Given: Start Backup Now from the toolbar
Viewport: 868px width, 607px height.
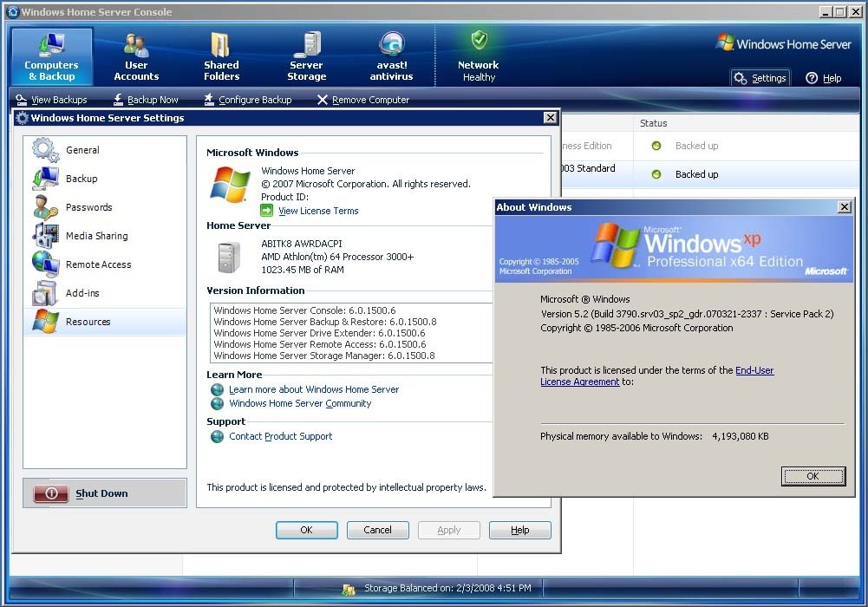Looking at the screenshot, I should pyautogui.click(x=145, y=100).
